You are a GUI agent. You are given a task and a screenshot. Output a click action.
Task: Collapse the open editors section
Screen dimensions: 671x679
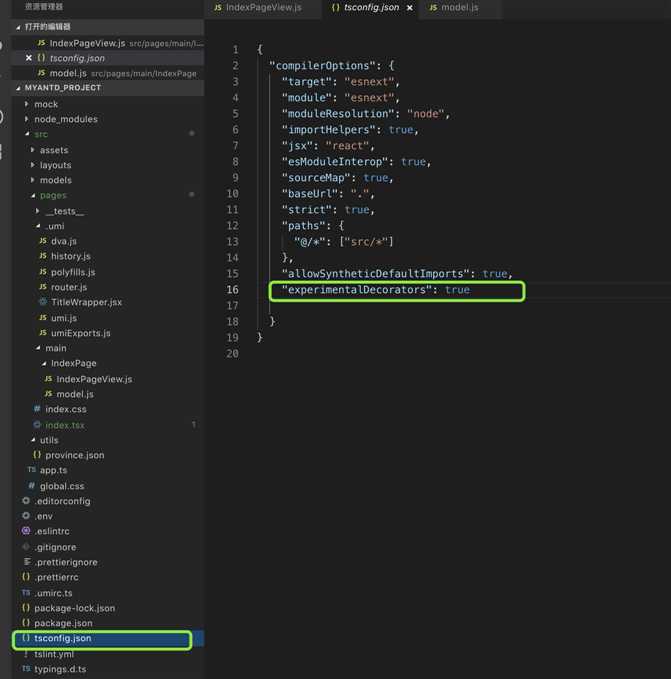click(x=18, y=27)
